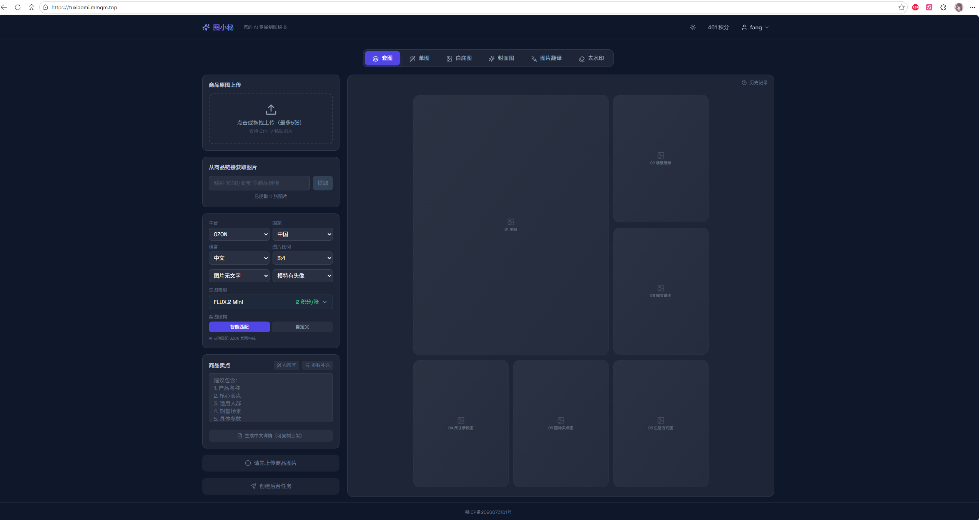Click the 03 细节说明 placeholder image icon
This screenshot has height=520, width=980.
(x=661, y=288)
